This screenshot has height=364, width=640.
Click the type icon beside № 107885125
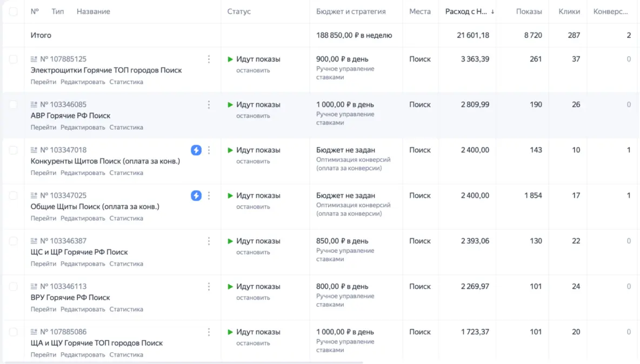click(34, 59)
